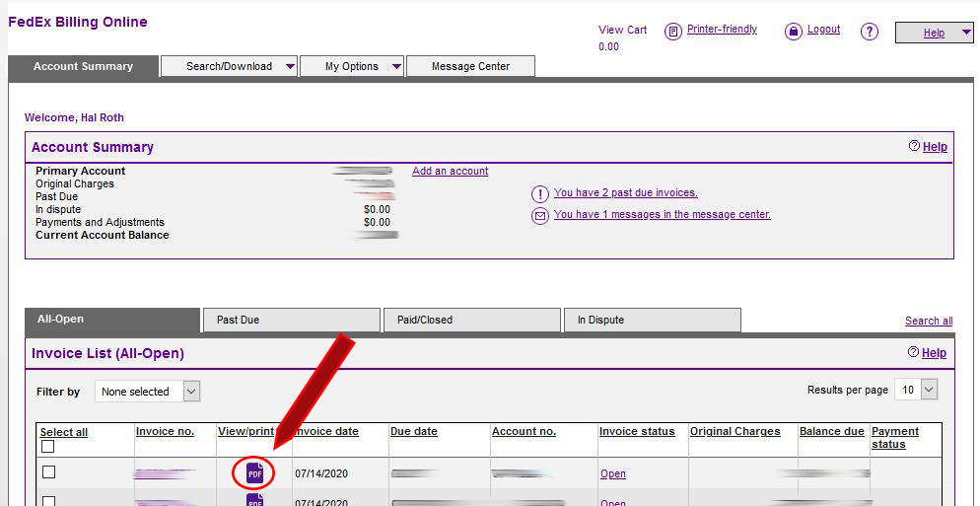Sort by the Invoice status column header

pyautogui.click(x=637, y=432)
